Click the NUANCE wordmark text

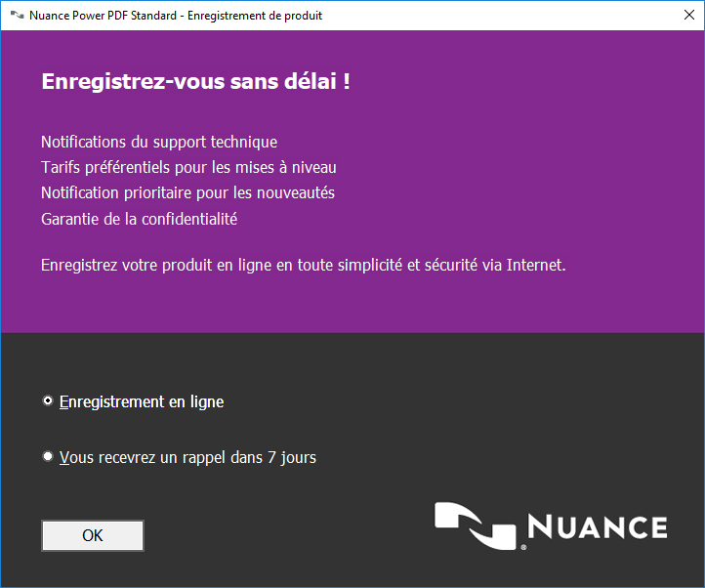pyautogui.click(x=597, y=527)
